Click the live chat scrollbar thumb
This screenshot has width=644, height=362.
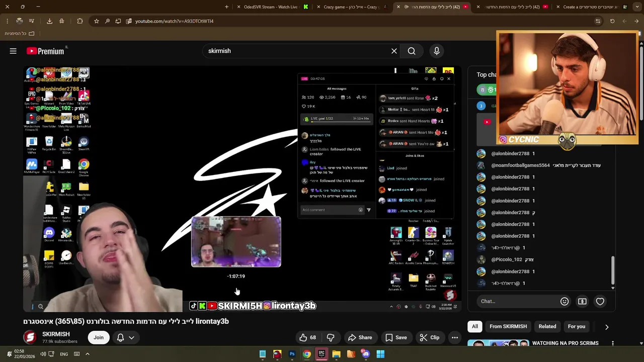coord(612,270)
